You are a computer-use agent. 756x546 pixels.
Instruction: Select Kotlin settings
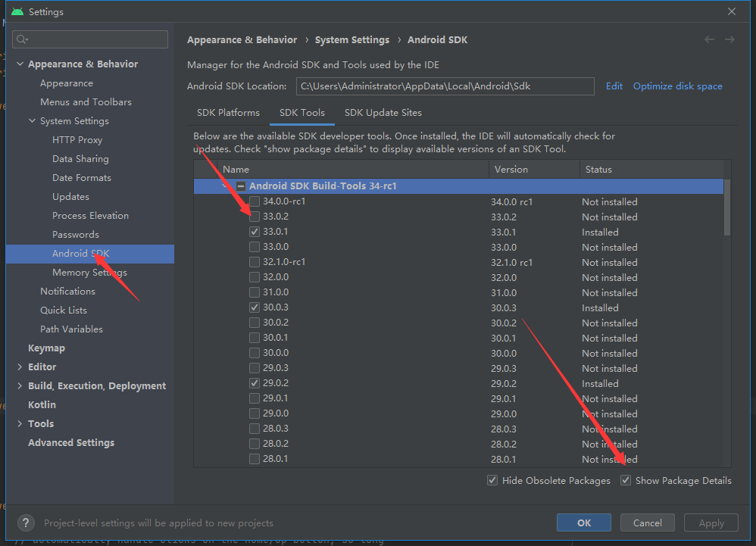[42, 405]
